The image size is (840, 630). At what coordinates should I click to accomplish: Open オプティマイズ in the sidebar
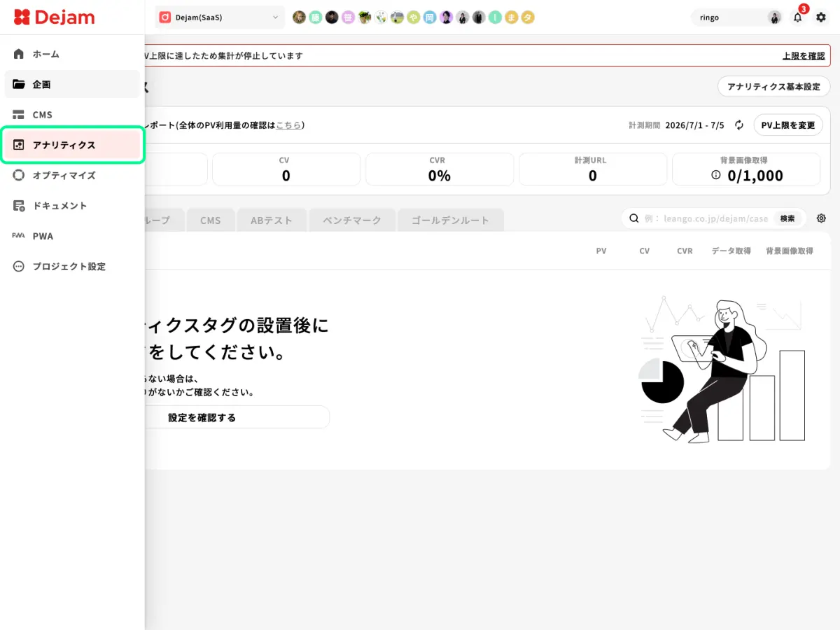[72, 175]
